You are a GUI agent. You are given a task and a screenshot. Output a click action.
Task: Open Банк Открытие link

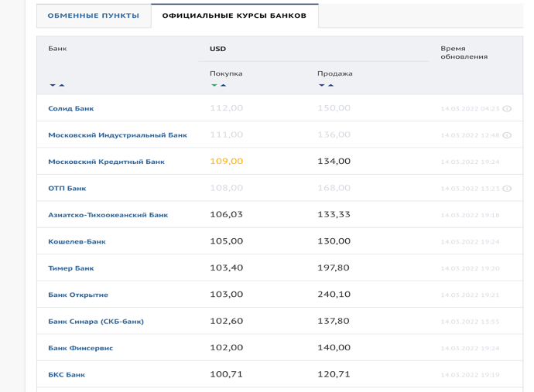click(78, 295)
